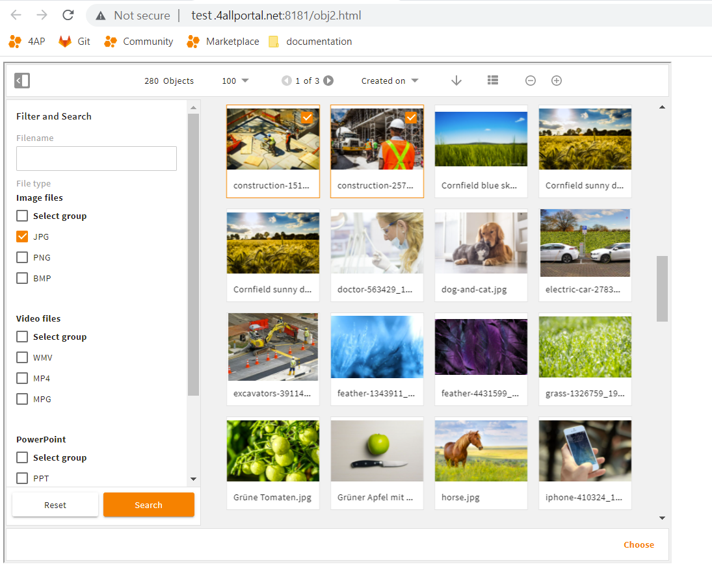This screenshot has height=588, width=712.
Task: Open the documentation bookmark folder
Action: 310,42
